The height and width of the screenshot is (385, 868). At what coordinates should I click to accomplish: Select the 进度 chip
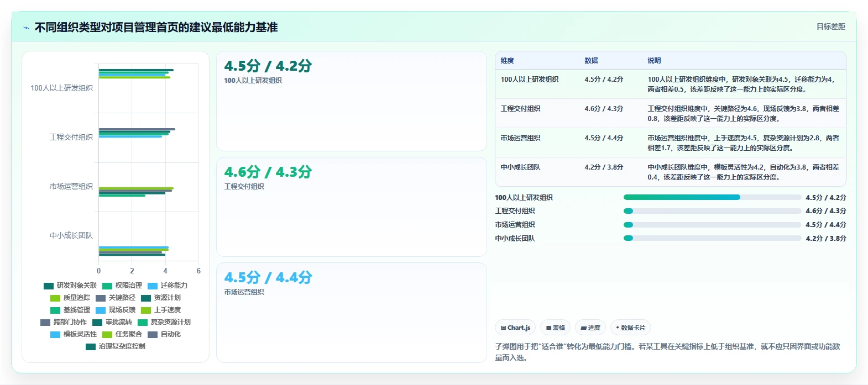(x=590, y=328)
